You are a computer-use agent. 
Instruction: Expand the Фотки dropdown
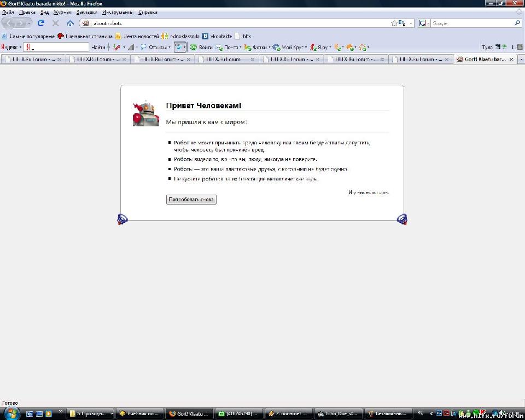270,48
